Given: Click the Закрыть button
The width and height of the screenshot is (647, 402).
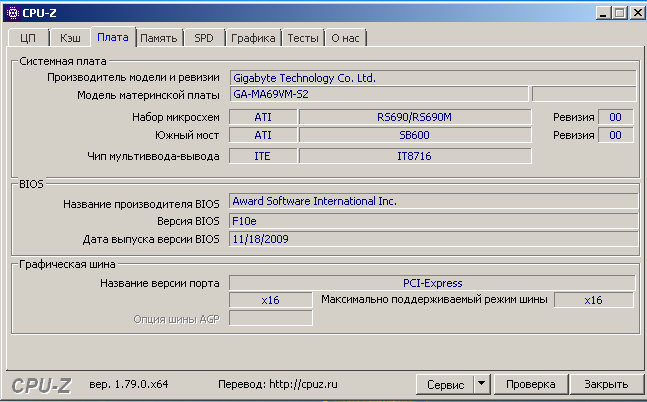Looking at the screenshot, I should [x=606, y=385].
